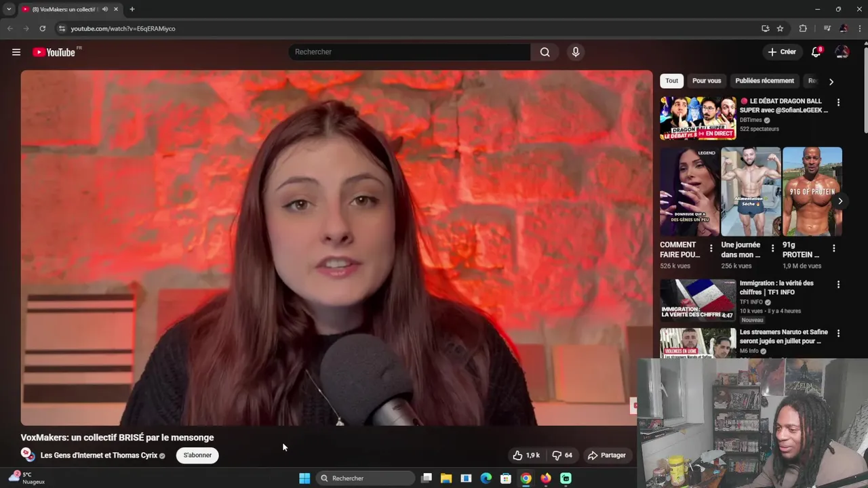Close the VoxMakers tab
This screenshot has width=868, height=488.
[x=116, y=9]
